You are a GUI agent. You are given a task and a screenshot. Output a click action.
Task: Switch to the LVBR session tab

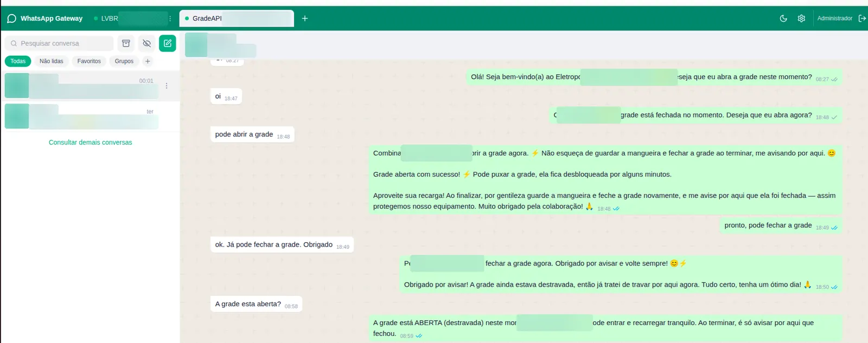pos(130,18)
